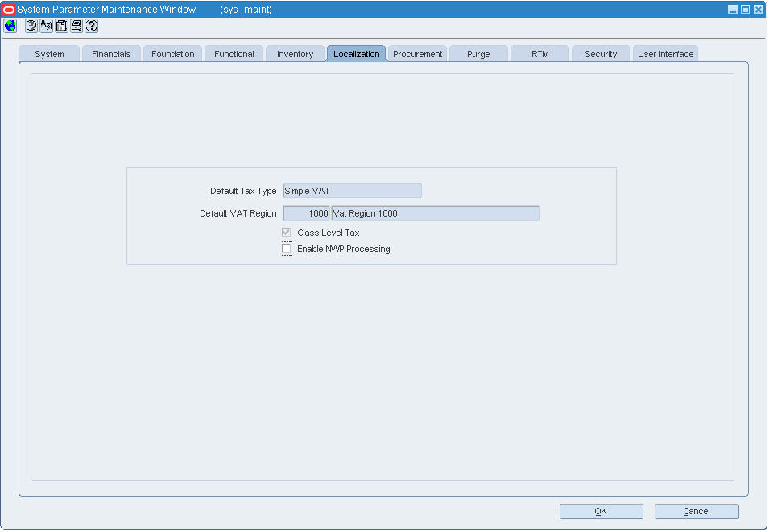Toggle the Class Level Tax checkbox
This screenshot has height=532, width=769.
tap(287, 232)
